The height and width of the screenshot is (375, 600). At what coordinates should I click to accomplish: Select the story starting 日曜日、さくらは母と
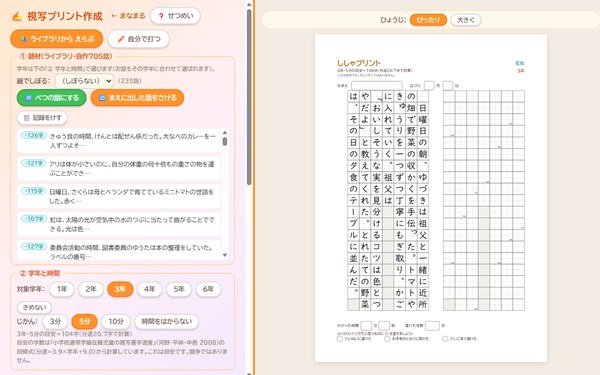click(119, 197)
